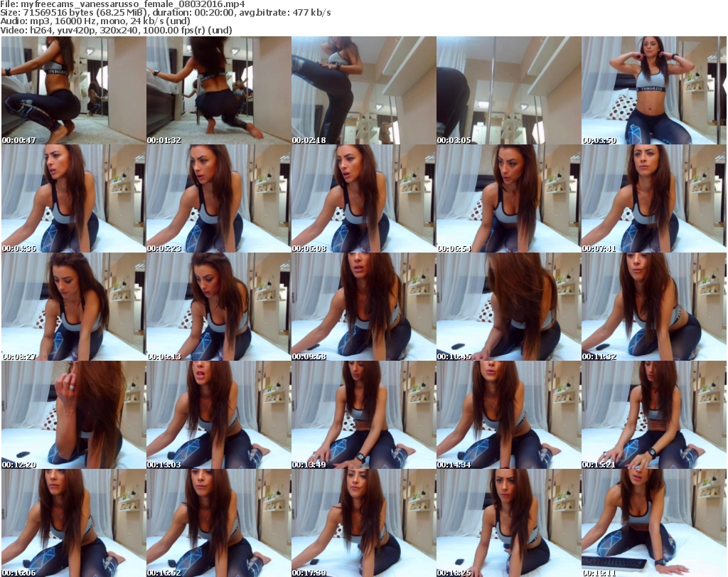The image size is (728, 577).
Task: Click the Video h264 info line
Action: [x=116, y=30]
